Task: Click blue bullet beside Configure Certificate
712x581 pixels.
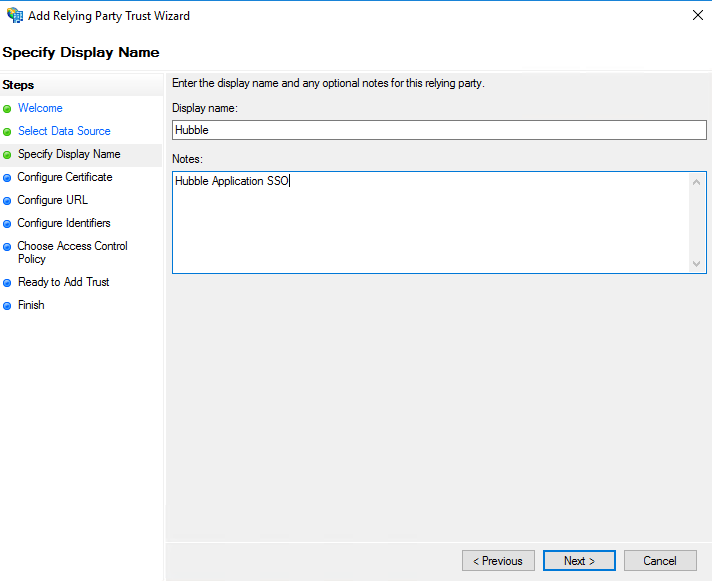Action: point(7,178)
